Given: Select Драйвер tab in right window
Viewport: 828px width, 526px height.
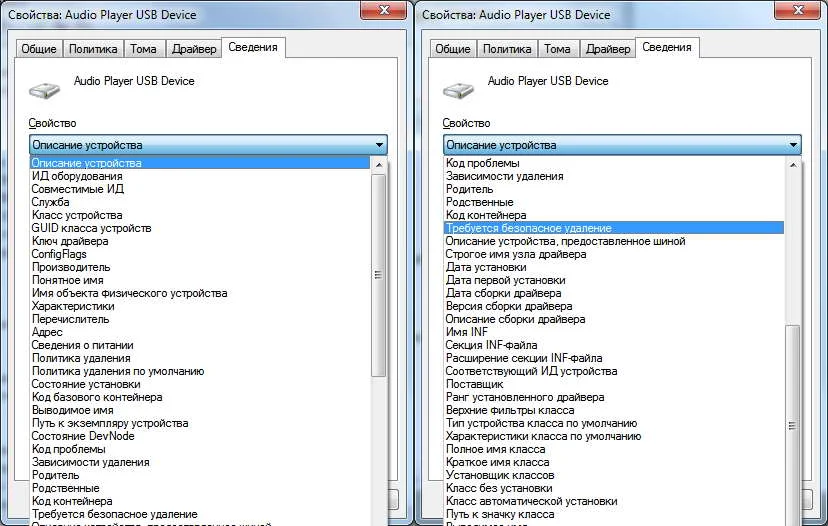Looking at the screenshot, I should click(608, 49).
